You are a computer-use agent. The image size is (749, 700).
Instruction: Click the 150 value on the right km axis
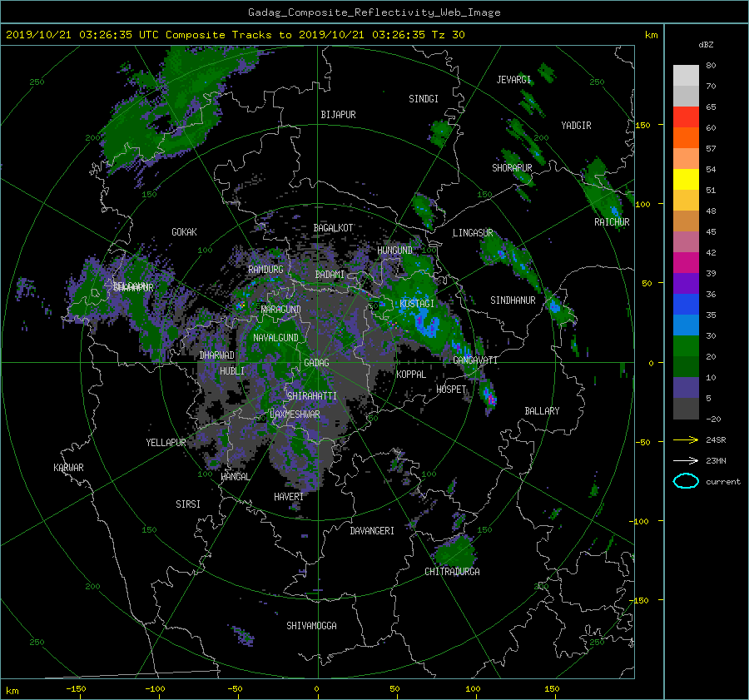(643, 125)
